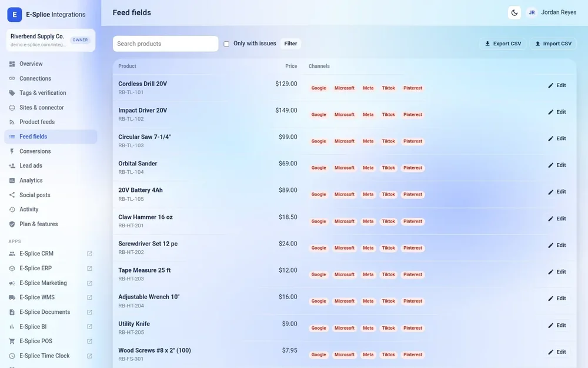Click the $18.50 price value

point(288,217)
